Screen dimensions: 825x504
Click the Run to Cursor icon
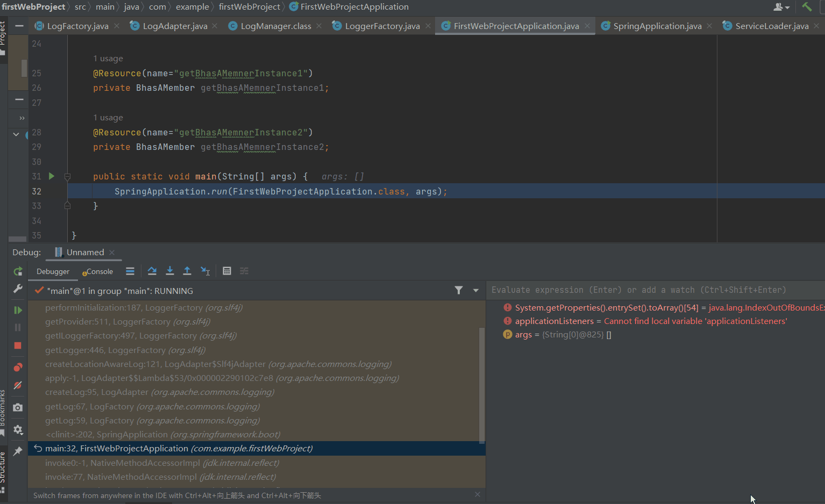tap(205, 271)
